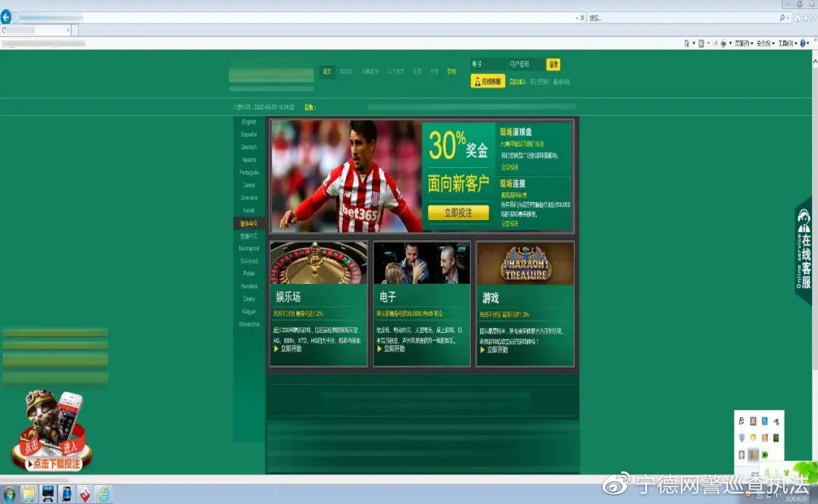This screenshot has height=504, width=818.
Task: Select English in the language list
Action: click(249, 121)
